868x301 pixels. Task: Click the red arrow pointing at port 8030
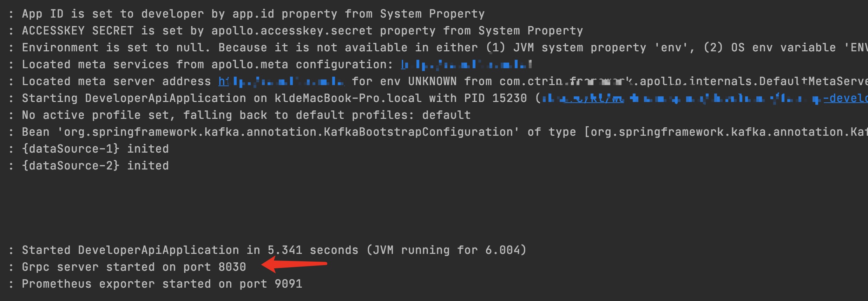[294, 264]
